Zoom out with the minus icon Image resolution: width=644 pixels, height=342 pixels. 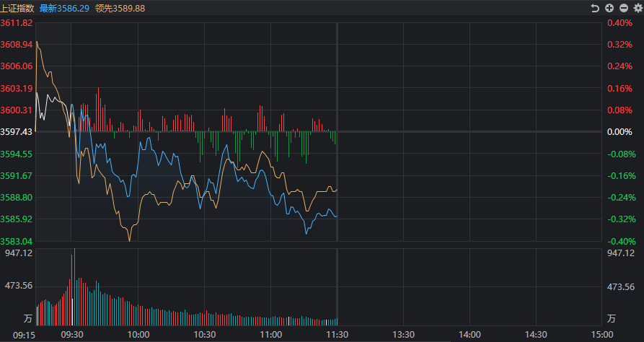click(x=624, y=8)
